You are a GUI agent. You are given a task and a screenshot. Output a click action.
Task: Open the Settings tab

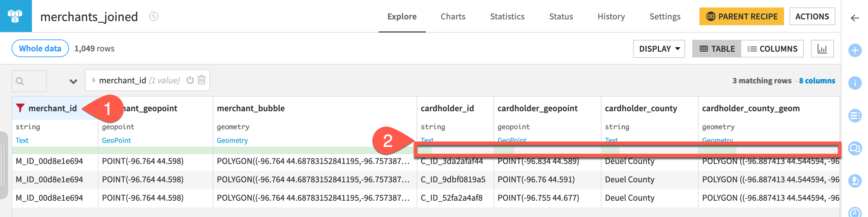(x=665, y=16)
